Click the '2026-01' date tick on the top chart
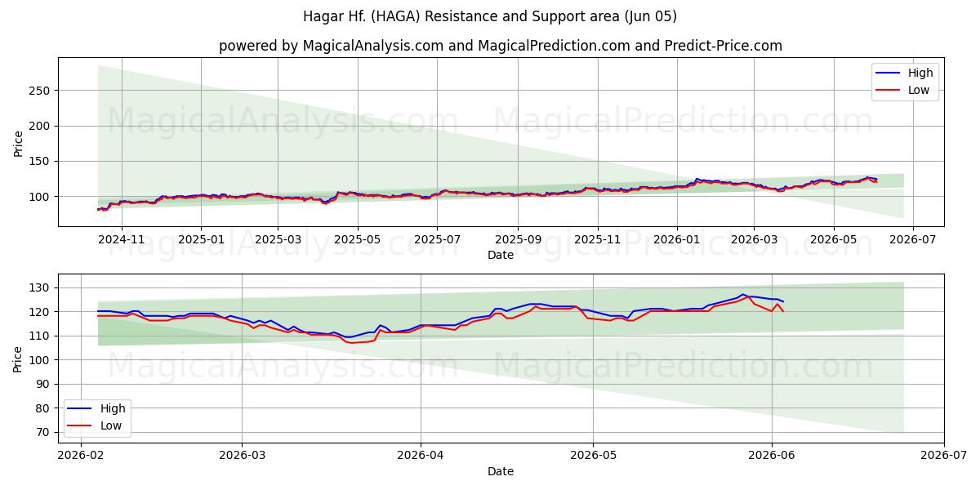 tap(676, 240)
